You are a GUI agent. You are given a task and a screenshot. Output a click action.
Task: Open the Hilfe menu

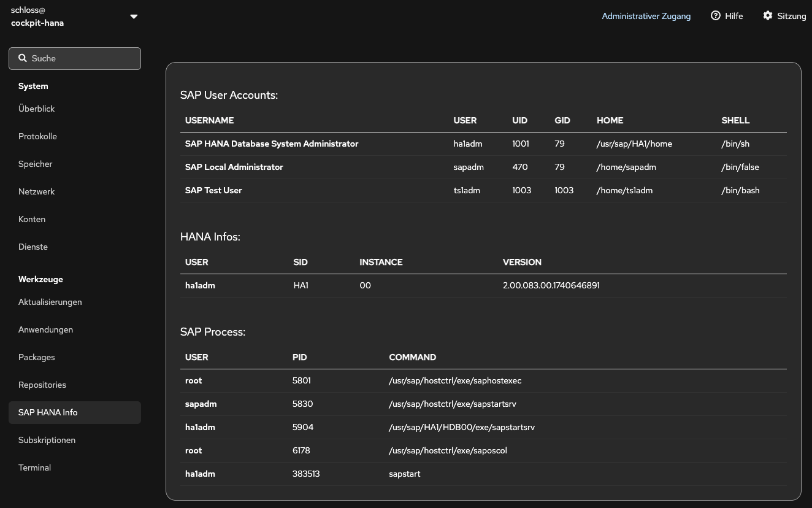click(727, 16)
